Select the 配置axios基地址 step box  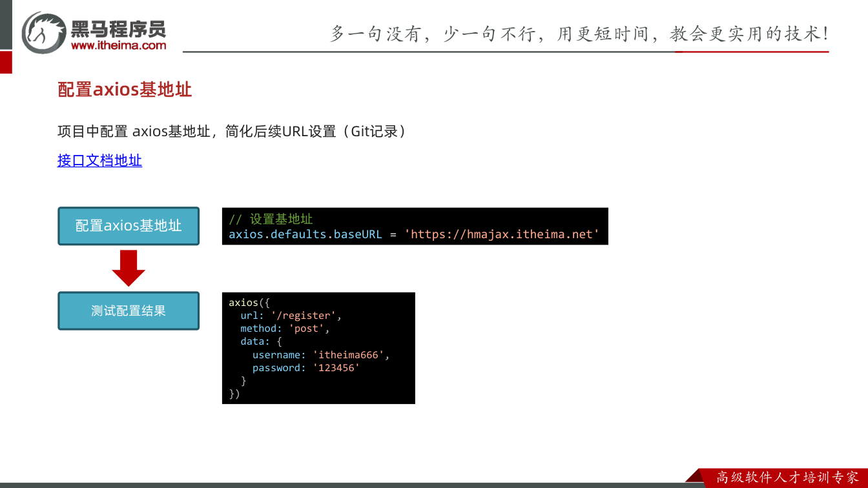129,226
